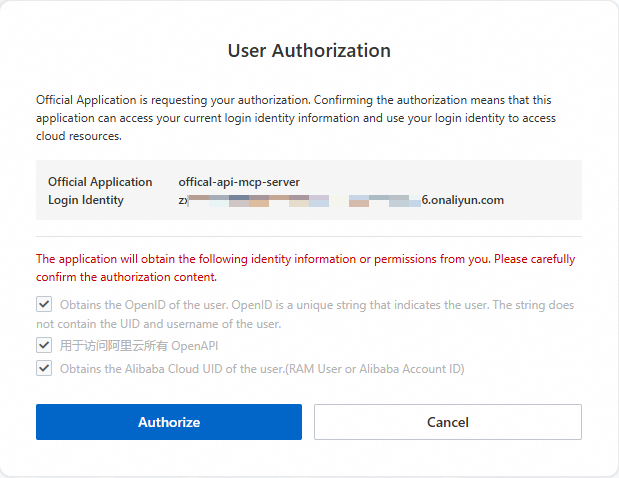Uncheck the Alibaba Cloud UID checkbox
Viewport: 619px width, 478px height.
tap(43, 368)
